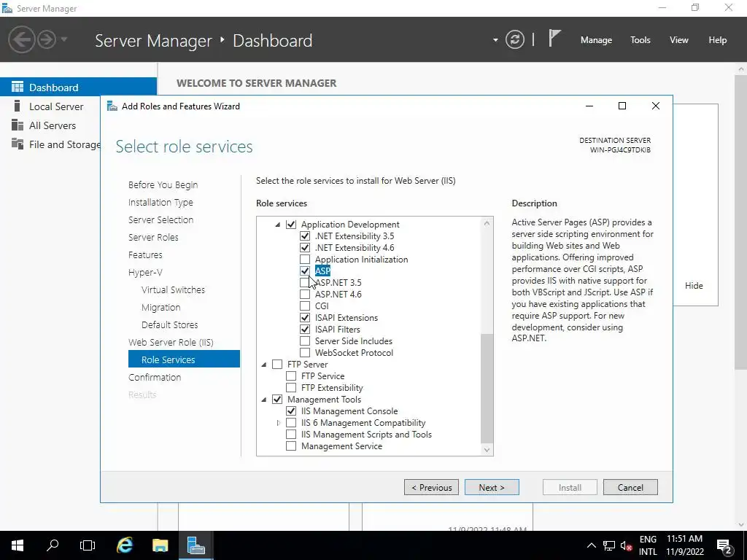Collapse the Application Development node
Viewport: 747px width, 560px height.
pos(278,225)
